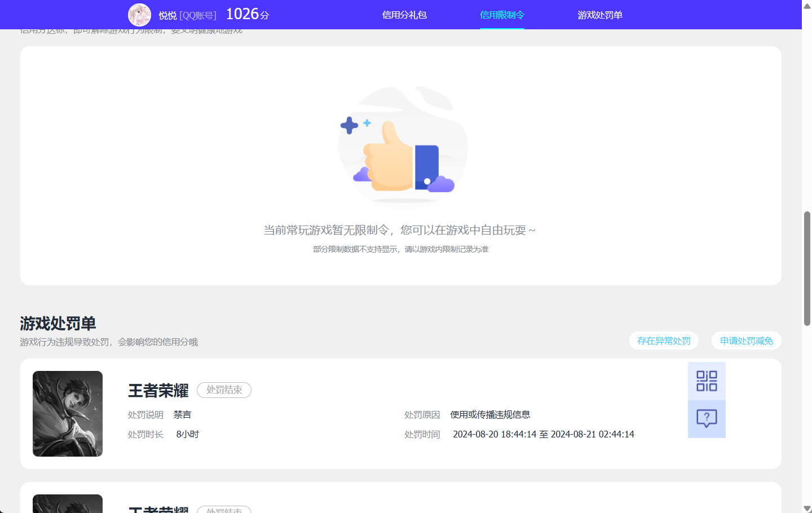Click the 处罚结束 badge on the second card
Viewport: 812px width, 513px height.
click(x=224, y=509)
